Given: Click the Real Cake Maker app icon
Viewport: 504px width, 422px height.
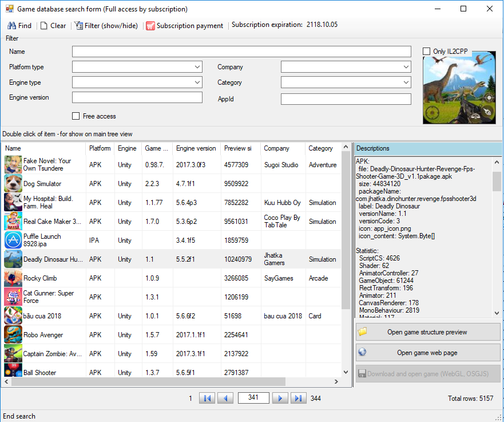Looking at the screenshot, I should [x=13, y=222].
